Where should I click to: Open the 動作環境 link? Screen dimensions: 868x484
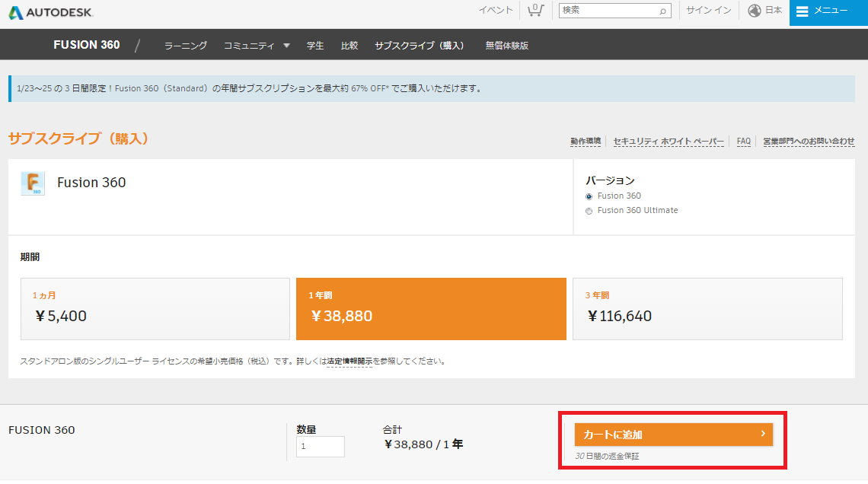point(586,141)
